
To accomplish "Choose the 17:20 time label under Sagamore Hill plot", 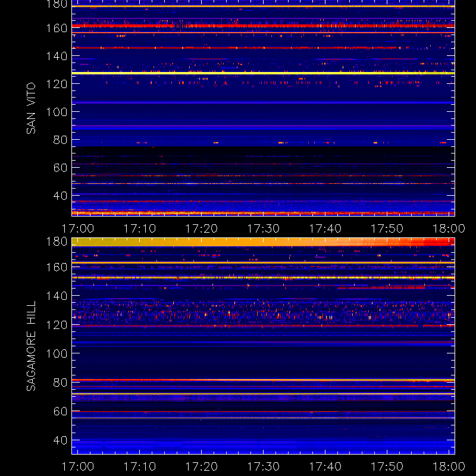I will click(x=202, y=466).
